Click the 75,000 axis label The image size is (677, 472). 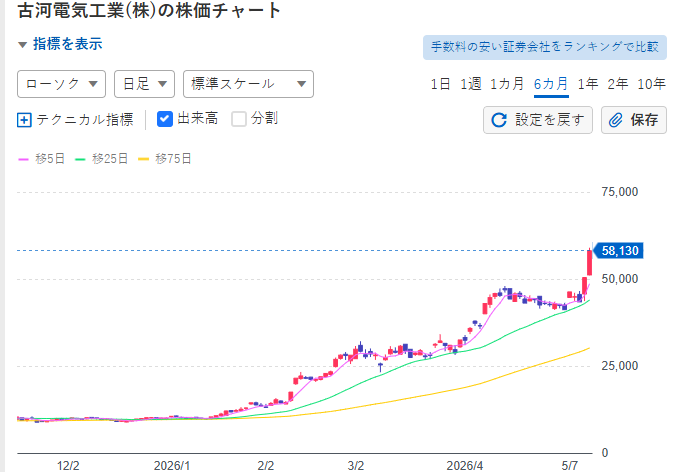[620, 192]
